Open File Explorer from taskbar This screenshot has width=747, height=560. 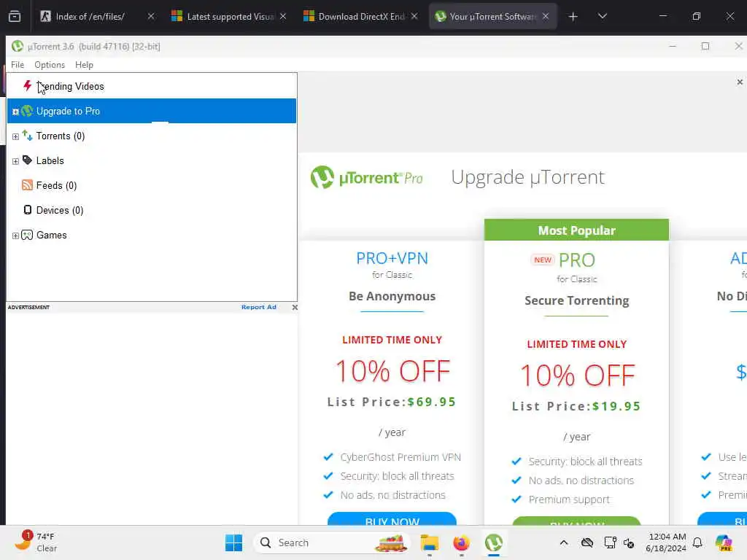coord(429,542)
